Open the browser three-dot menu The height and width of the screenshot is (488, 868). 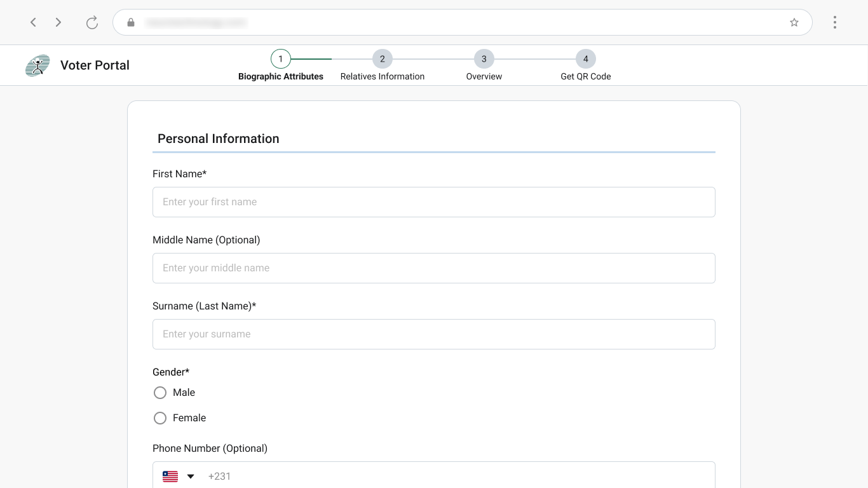pos(834,23)
